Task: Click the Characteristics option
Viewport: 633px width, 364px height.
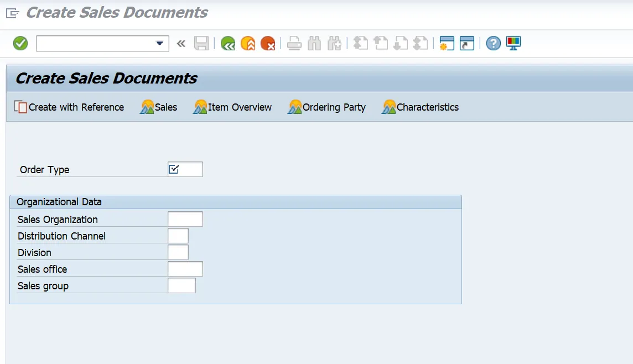Action: coord(420,107)
